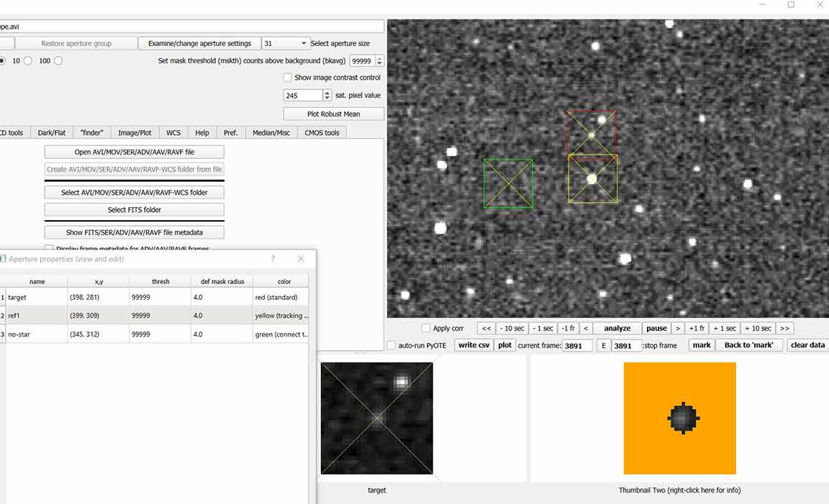Click the Restore aperture group button
This screenshot has width=829, height=504.
76,43
